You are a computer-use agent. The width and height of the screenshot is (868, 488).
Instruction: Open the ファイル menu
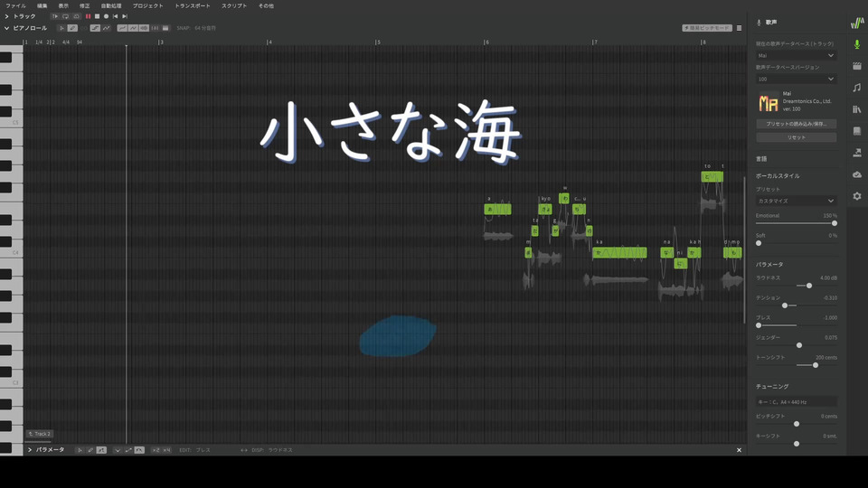(15, 5)
